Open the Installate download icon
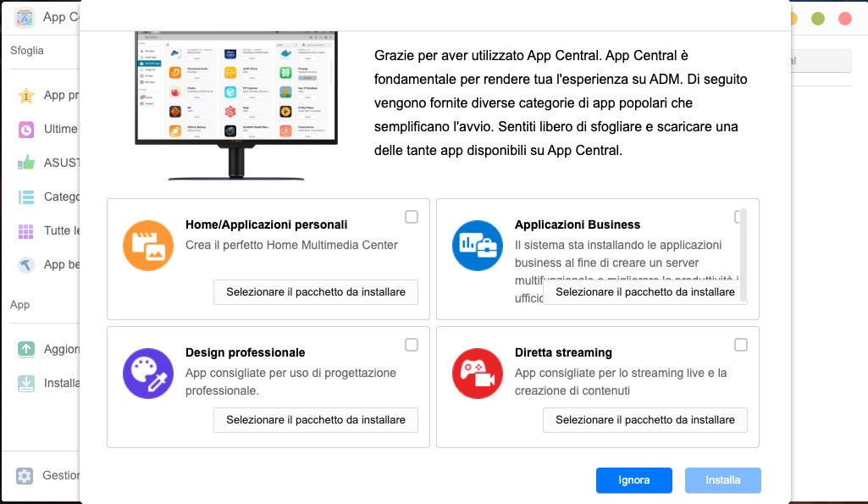Viewport: 868px width, 504px height. point(26,383)
